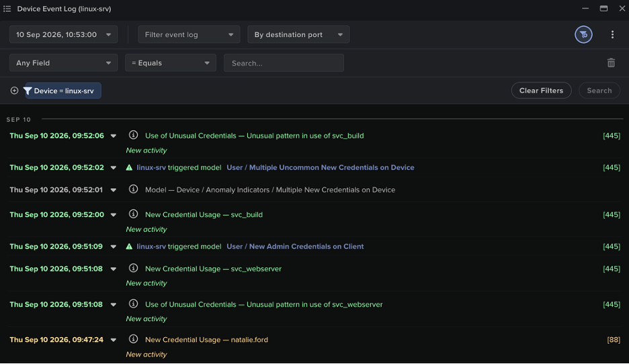Viewport: 629px width, 364px height.
Task: Select the Any Field dropdown
Action: tap(63, 63)
